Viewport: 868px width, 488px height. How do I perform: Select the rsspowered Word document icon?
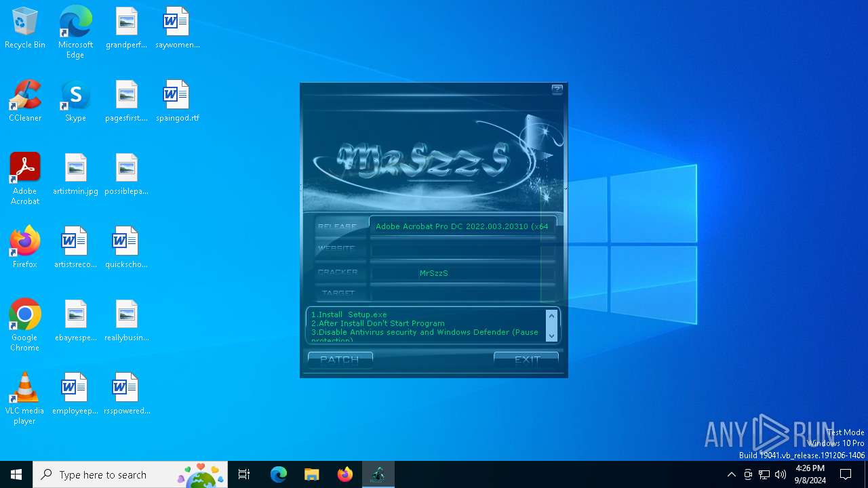[126, 394]
